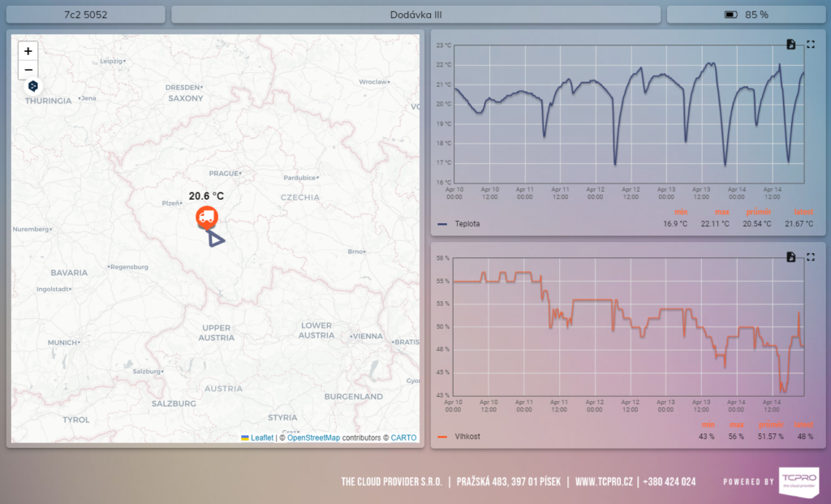Viewport: 831px width, 504px height.
Task: Click the 20.6 °C temperature label on the map
Action: pos(205,196)
